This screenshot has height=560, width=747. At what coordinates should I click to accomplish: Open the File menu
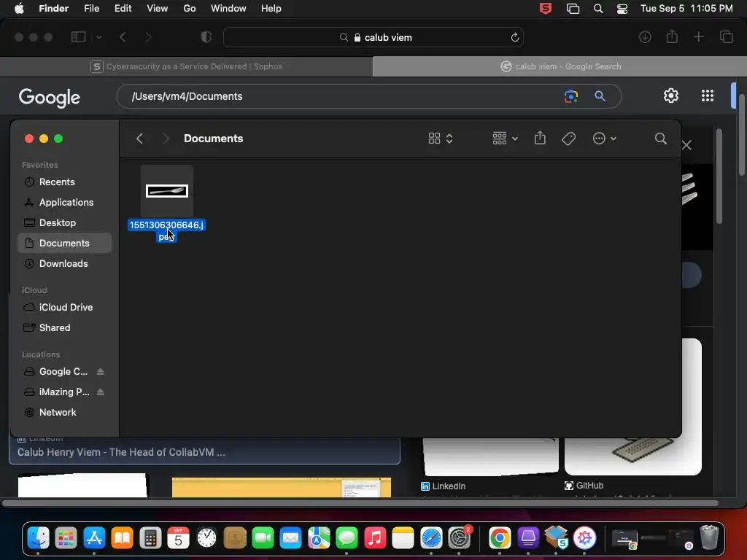click(x=91, y=9)
